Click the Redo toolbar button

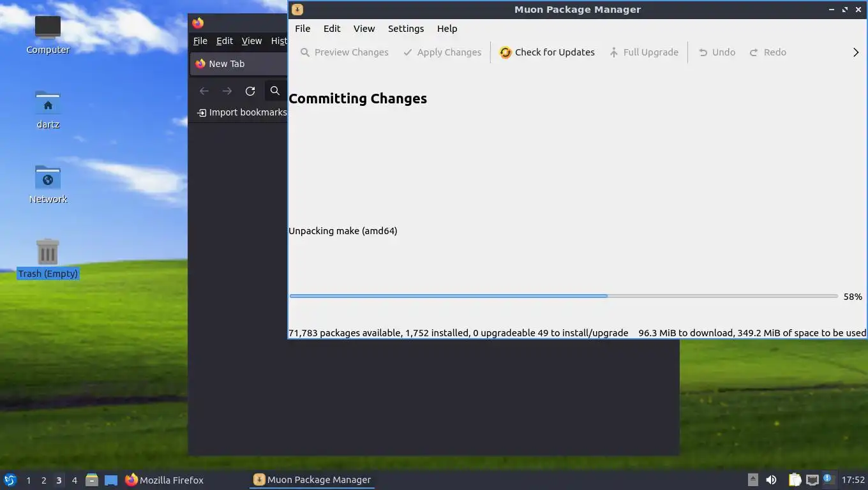click(x=768, y=52)
